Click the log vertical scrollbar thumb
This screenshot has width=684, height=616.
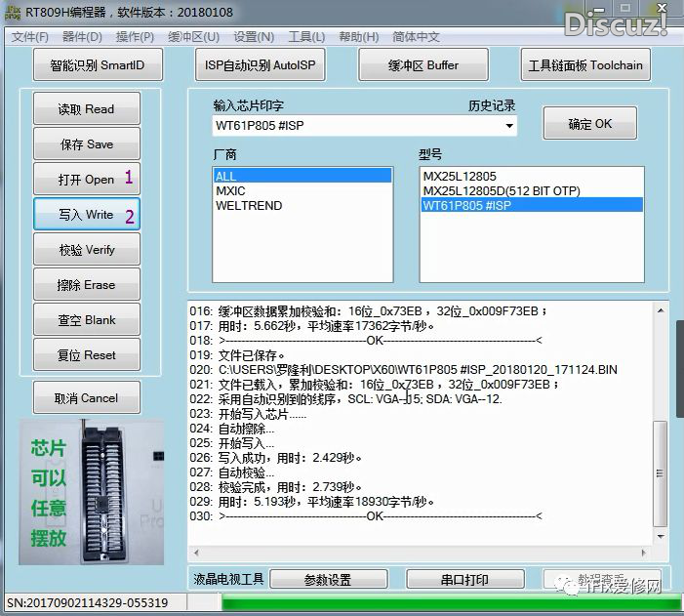pyautogui.click(x=661, y=473)
